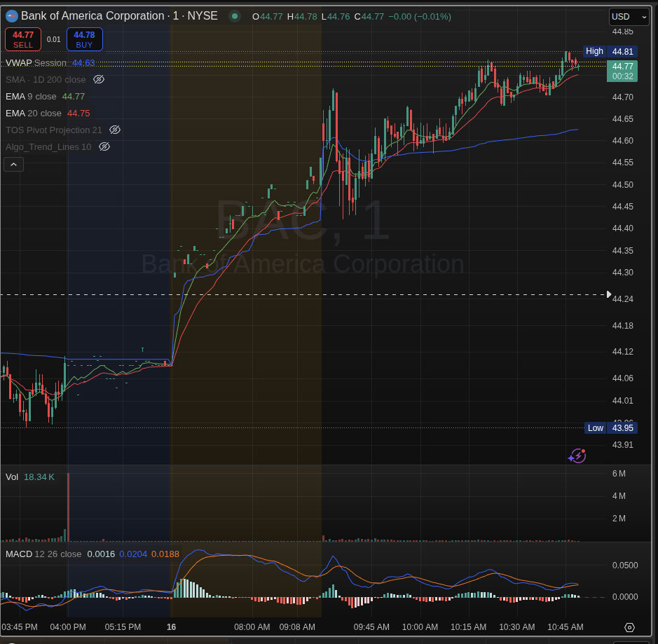658x644 pixels.
Task: Click the Low 43.95 price label
Action: (612, 428)
